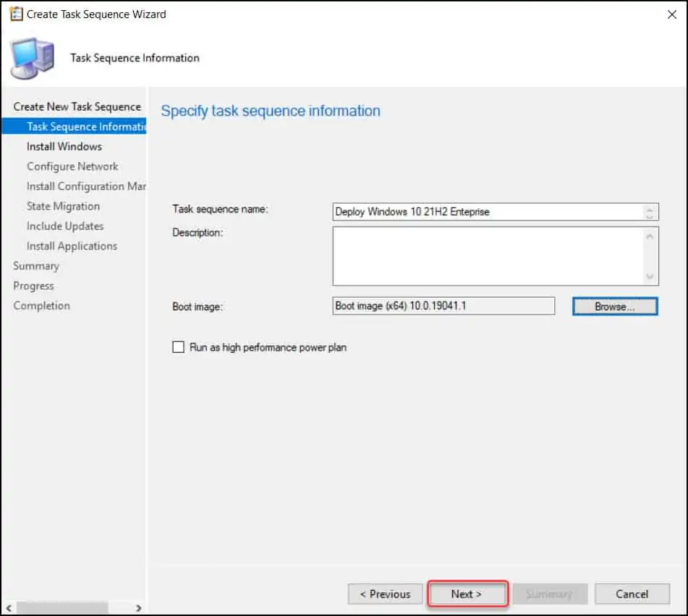
Task: Select Task Sequence Information step
Action: tap(74, 127)
